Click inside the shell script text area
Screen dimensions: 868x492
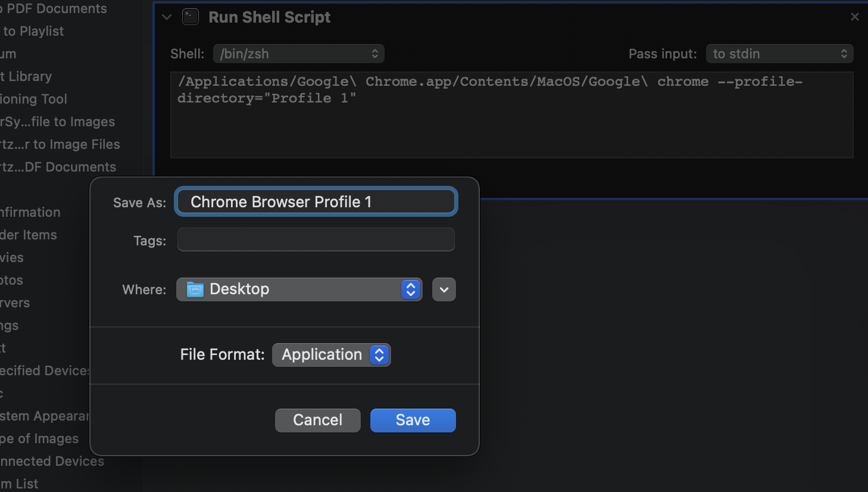coord(511,125)
